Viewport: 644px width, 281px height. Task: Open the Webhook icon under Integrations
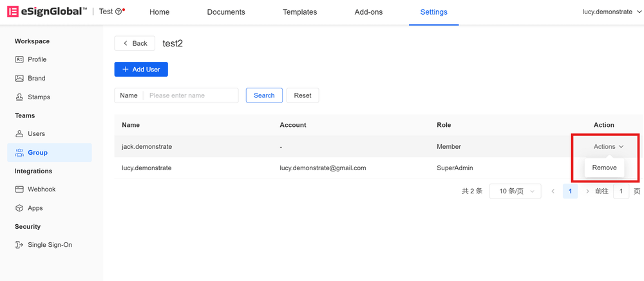19,189
